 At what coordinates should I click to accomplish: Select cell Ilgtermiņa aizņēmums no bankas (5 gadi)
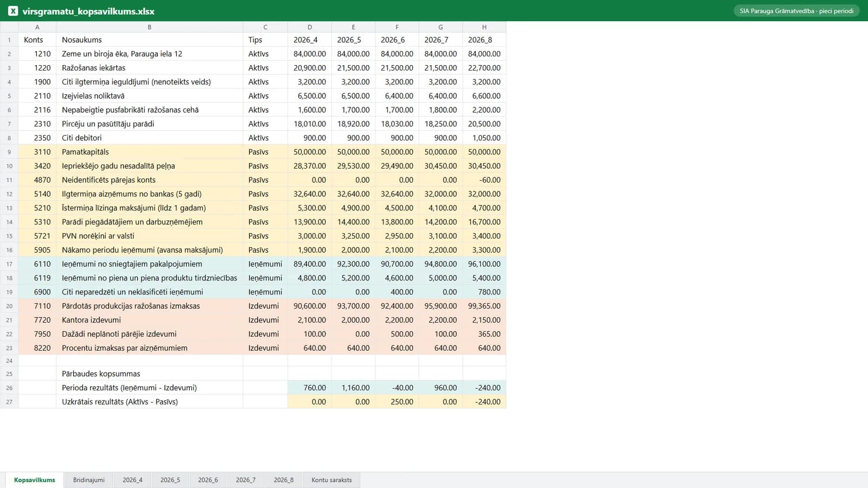click(x=150, y=194)
